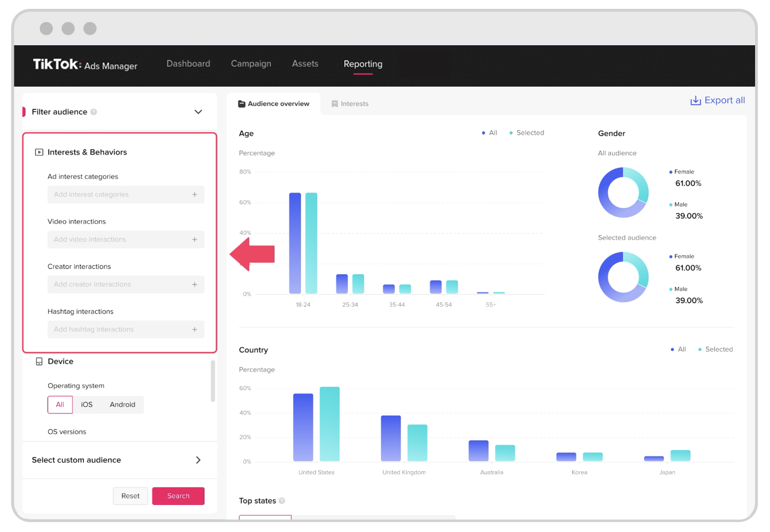Click the Select custom audience label
The width and height of the screenshot is (770, 532).
76,460
